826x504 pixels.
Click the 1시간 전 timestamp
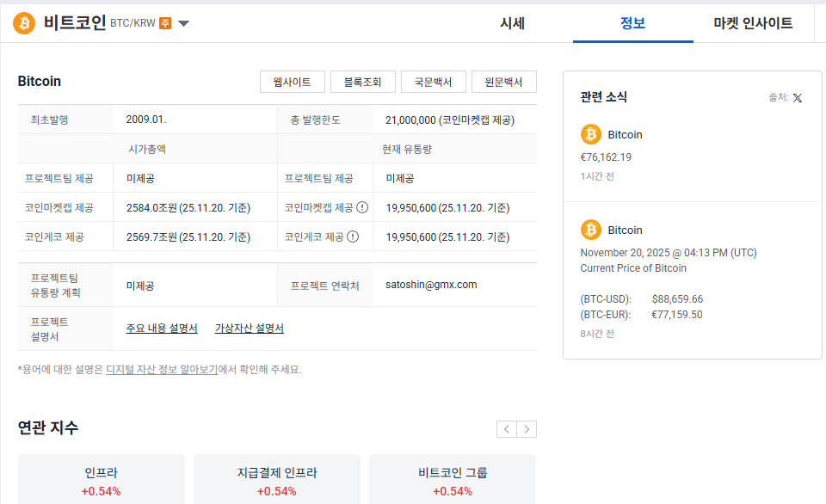[597, 176]
